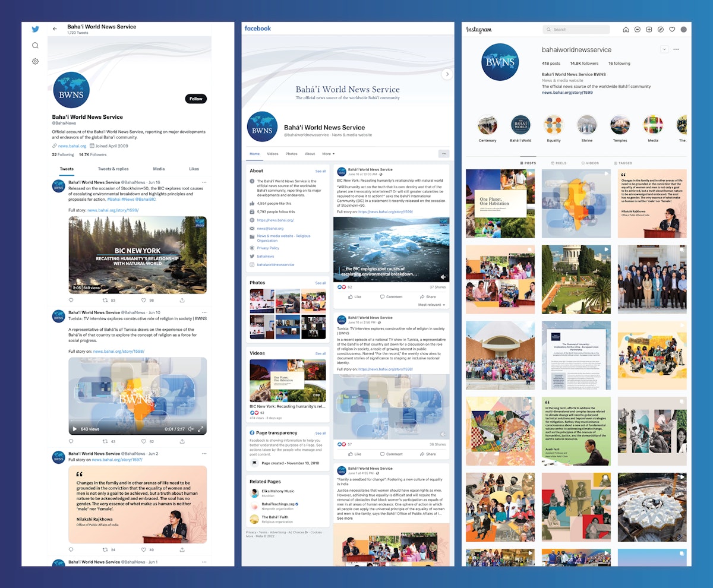Open Instagram home icon
This screenshot has height=588, width=713.
click(626, 29)
